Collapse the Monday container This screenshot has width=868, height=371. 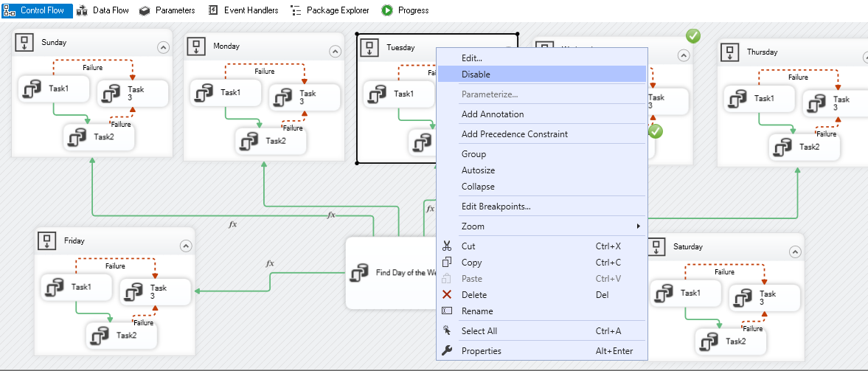pos(335,52)
